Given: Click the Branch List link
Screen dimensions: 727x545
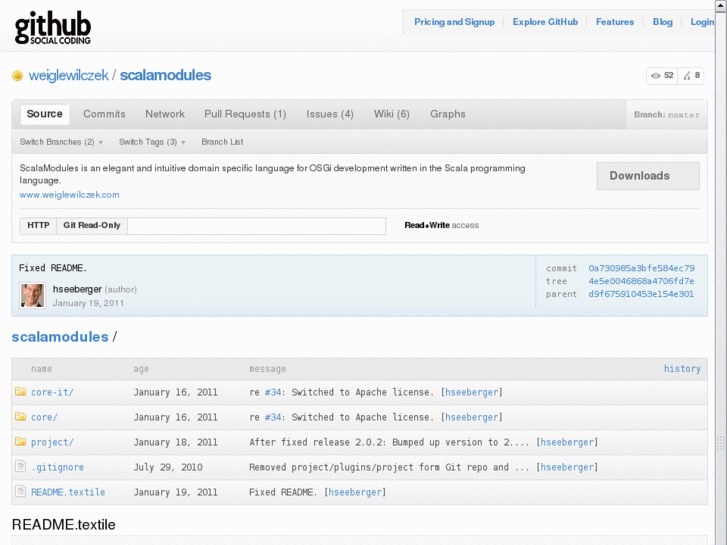Looking at the screenshot, I should (222, 142).
